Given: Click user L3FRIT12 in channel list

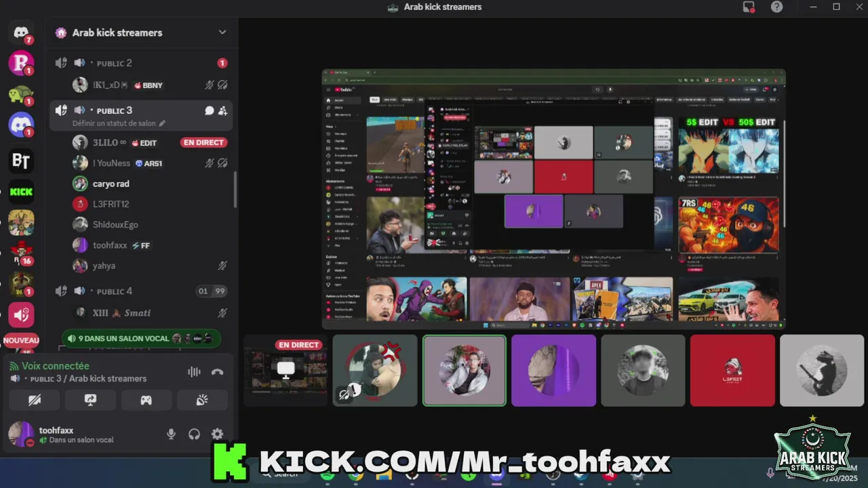Looking at the screenshot, I should point(141,204).
